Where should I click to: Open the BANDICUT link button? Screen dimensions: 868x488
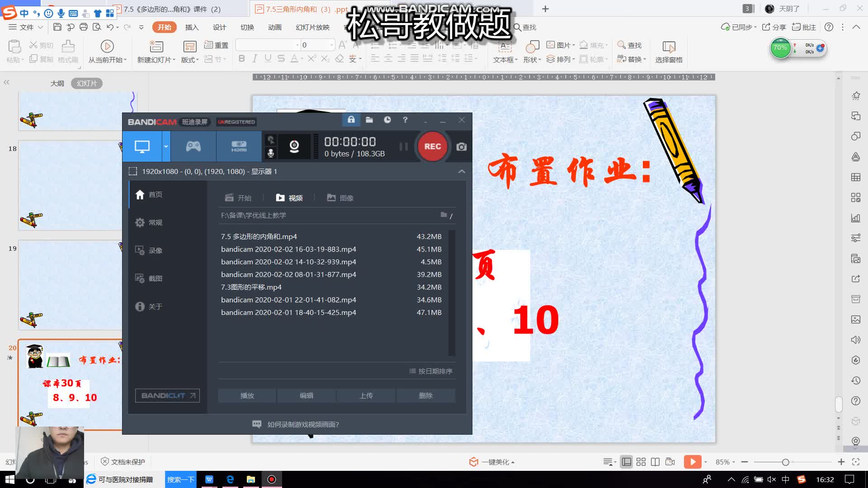click(x=167, y=395)
